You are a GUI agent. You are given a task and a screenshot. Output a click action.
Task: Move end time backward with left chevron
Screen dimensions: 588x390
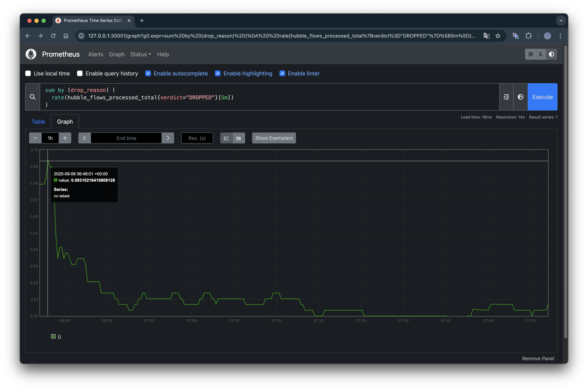point(84,138)
